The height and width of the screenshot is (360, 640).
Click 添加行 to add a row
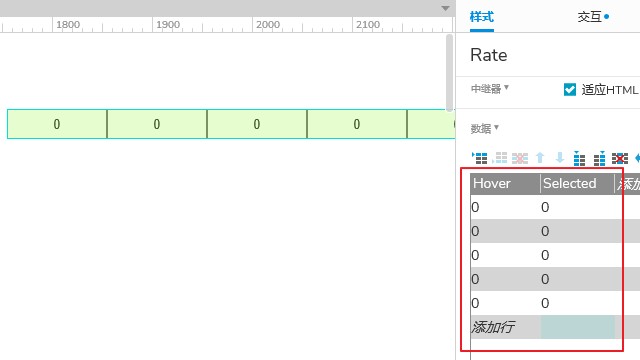[493, 327]
